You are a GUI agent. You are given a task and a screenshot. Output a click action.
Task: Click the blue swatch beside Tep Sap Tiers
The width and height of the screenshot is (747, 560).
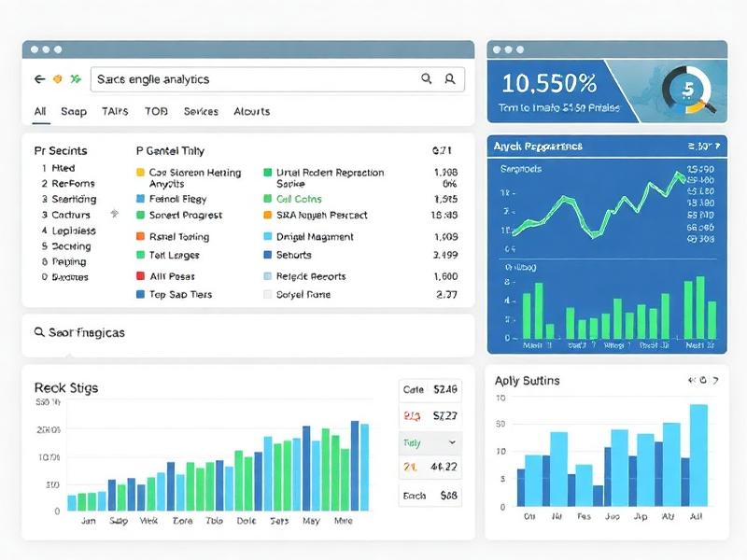pos(141,294)
